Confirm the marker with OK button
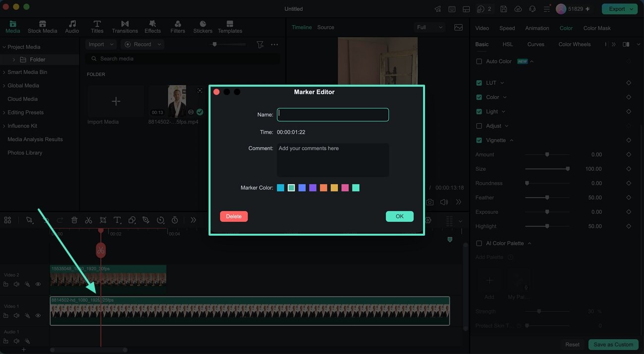Image resolution: width=644 pixels, height=354 pixels. click(x=400, y=216)
